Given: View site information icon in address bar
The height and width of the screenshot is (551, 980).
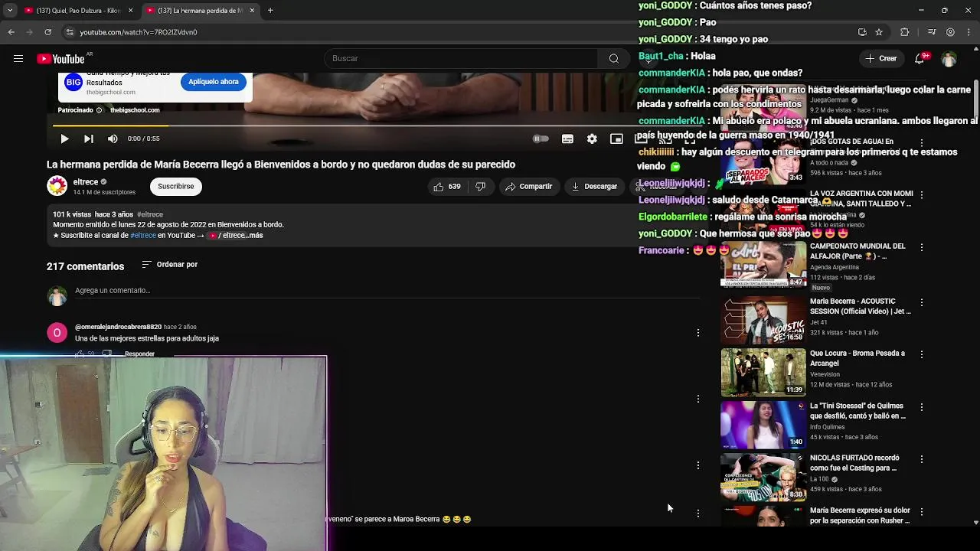Looking at the screenshot, I should (70, 32).
